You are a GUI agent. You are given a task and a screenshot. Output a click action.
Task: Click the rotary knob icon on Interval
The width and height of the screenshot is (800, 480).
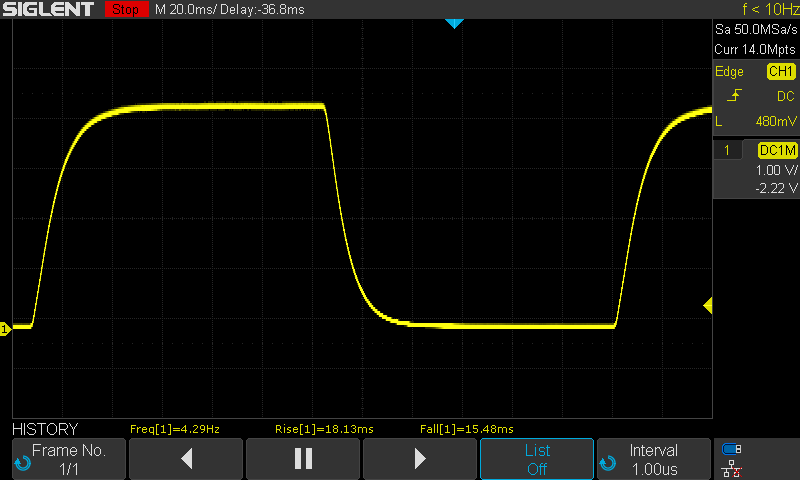point(608,463)
